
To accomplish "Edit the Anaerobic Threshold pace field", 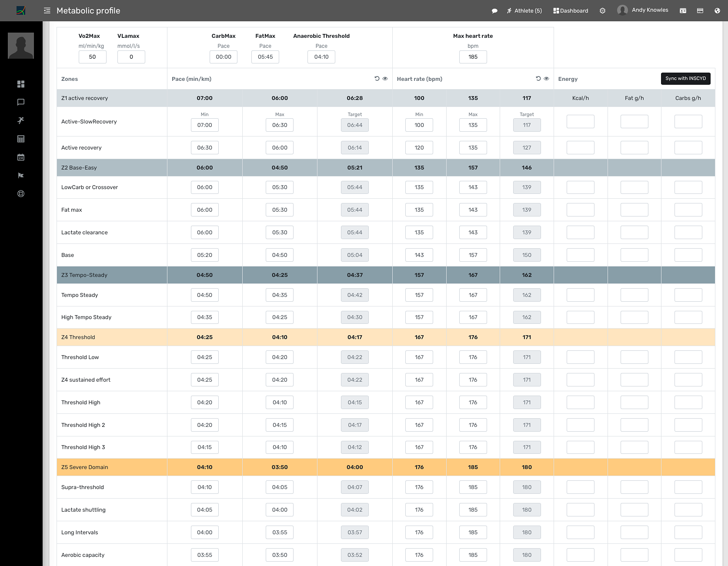I will click(321, 57).
